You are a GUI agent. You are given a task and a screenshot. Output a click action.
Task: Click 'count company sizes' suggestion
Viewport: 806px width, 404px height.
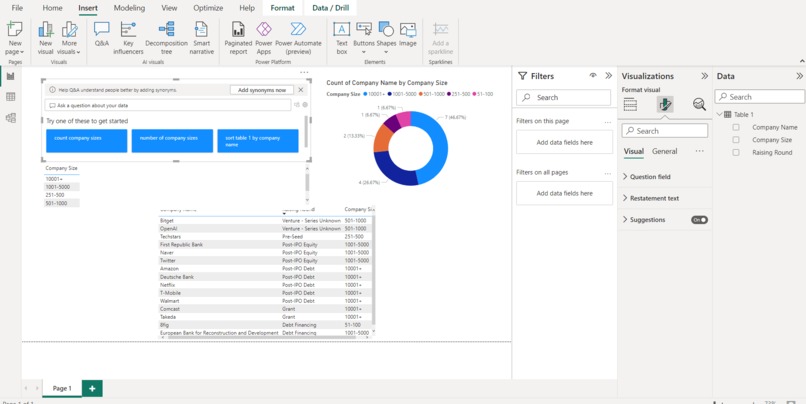(x=86, y=141)
